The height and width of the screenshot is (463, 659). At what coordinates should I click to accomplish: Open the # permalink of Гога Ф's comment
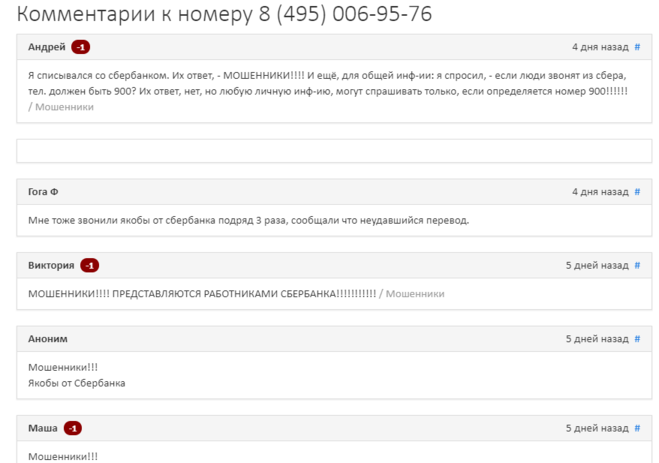coord(637,192)
